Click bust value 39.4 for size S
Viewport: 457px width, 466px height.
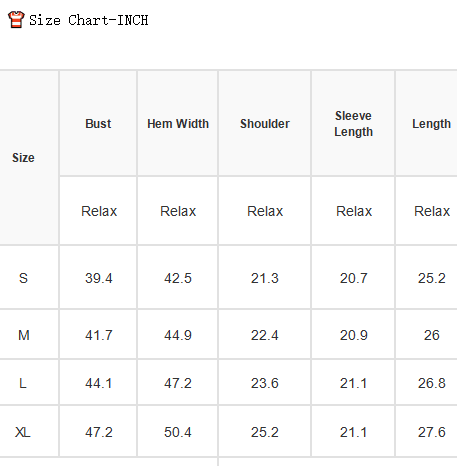click(99, 278)
